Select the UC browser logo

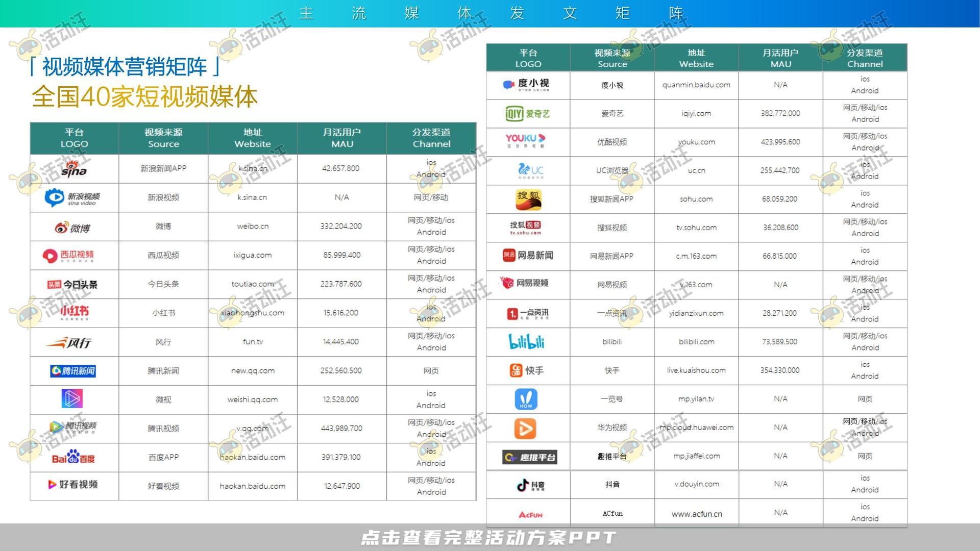coord(531,170)
